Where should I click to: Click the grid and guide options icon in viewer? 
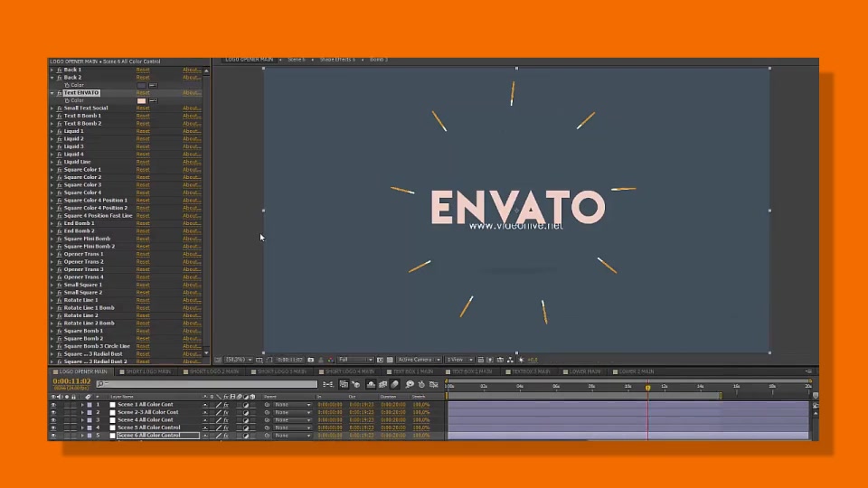pyautogui.click(x=259, y=360)
